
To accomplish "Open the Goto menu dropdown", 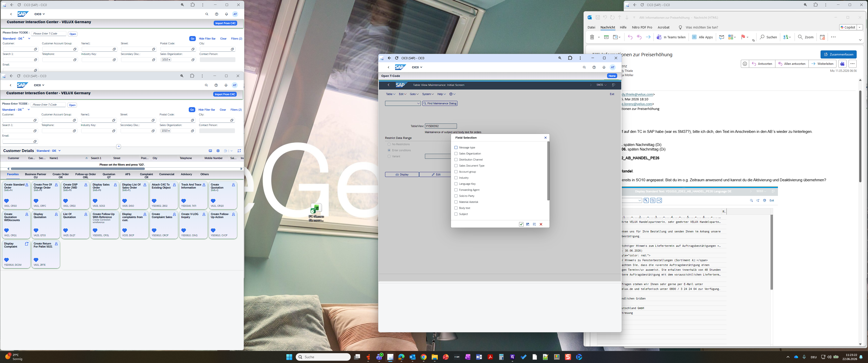I will (x=414, y=94).
